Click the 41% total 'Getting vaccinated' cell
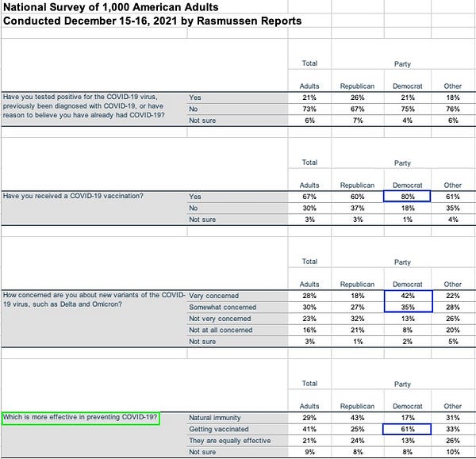The image size is (476, 459). (309, 429)
